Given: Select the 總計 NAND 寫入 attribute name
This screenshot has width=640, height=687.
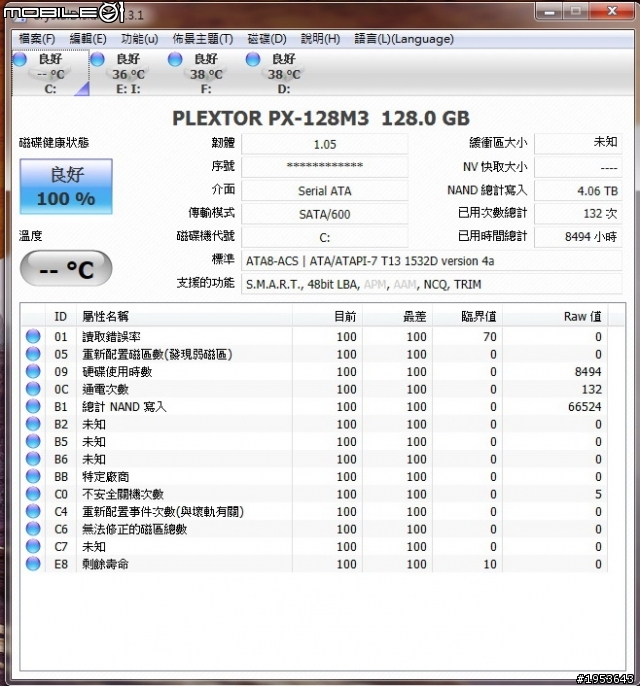Looking at the screenshot, I should [x=124, y=407].
